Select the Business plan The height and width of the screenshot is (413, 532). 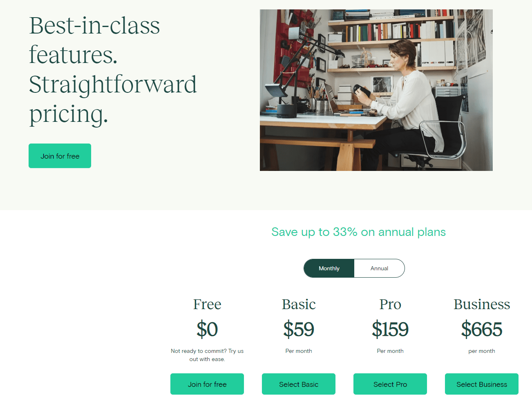click(481, 384)
